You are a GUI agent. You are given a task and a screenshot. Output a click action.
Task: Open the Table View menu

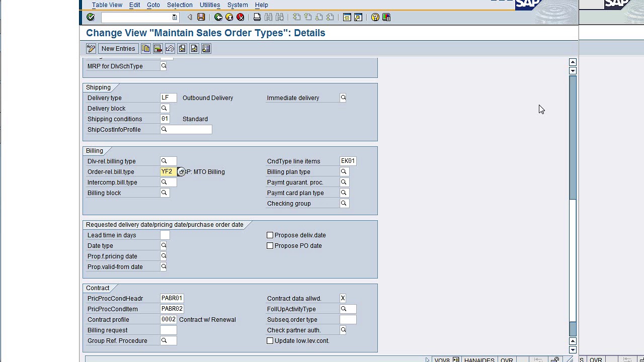pos(107,5)
